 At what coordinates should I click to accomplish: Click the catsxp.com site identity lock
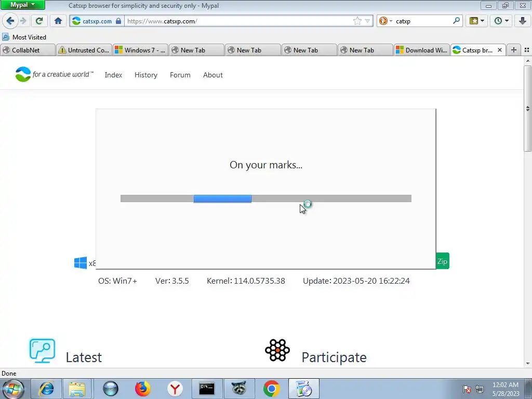(97, 21)
